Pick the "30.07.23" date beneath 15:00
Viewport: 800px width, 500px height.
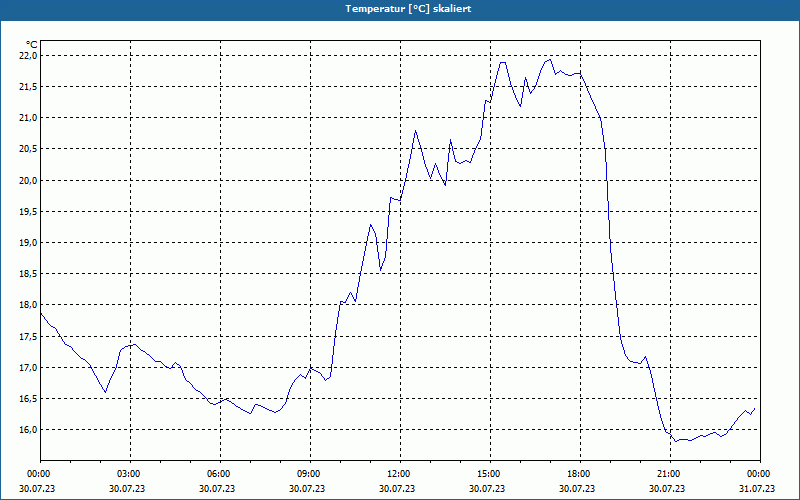(x=487, y=488)
